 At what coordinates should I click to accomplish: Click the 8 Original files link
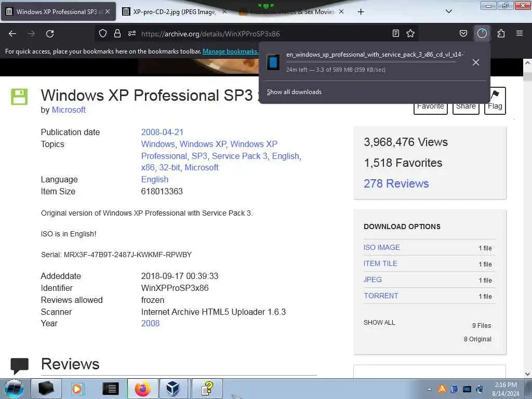coord(477,339)
